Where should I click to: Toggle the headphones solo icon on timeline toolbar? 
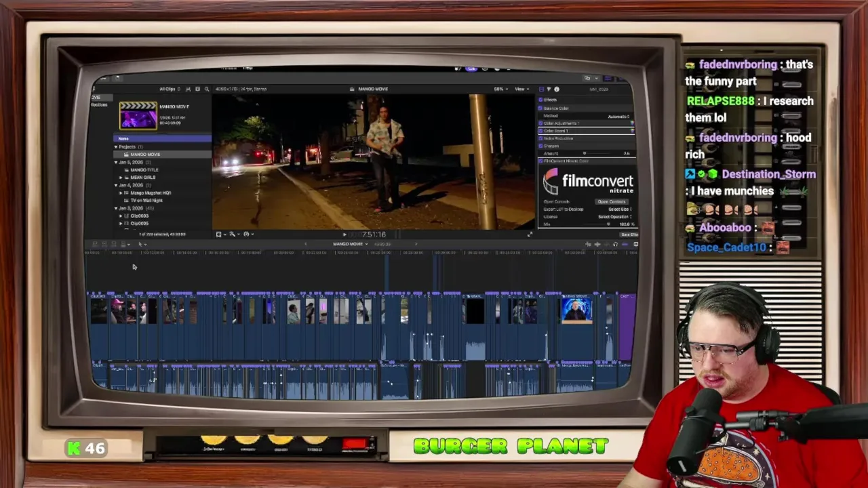point(615,244)
